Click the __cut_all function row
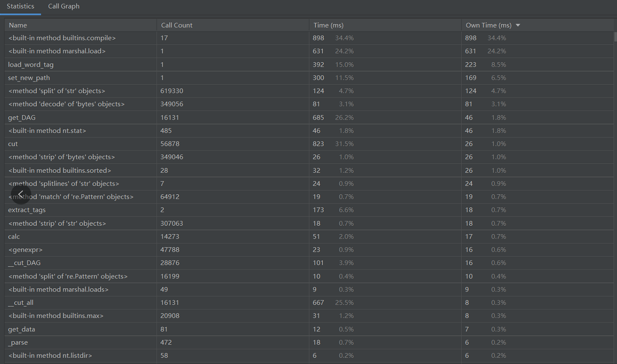The image size is (617, 364). 21,303
